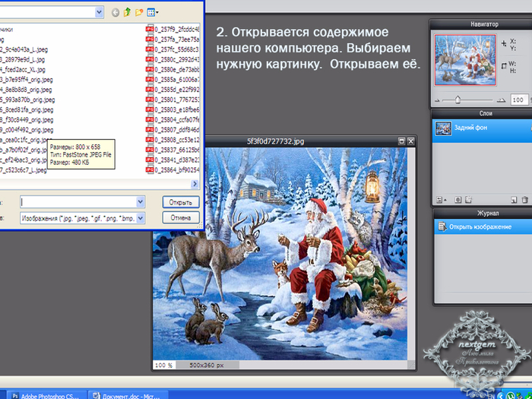Image resolution: width=532 pixels, height=399 pixels.
Task: Select file 3_28979e9d_L.jpg in the list
Action: click(x=22, y=60)
